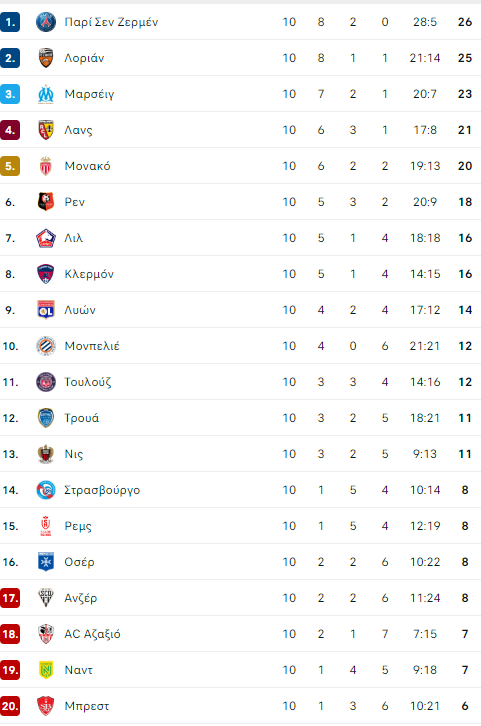Click Λιλ's 16 points value
Viewport: 481px width, 726px height.
(465, 238)
